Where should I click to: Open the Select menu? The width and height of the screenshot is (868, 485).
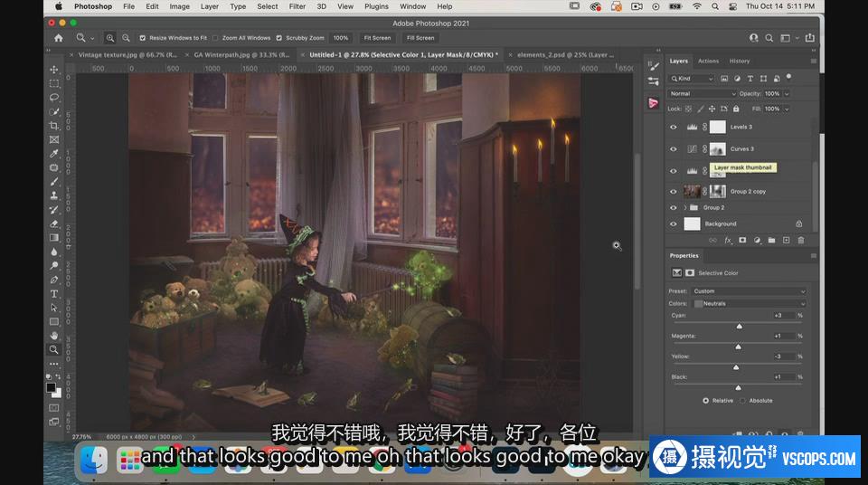268,6
